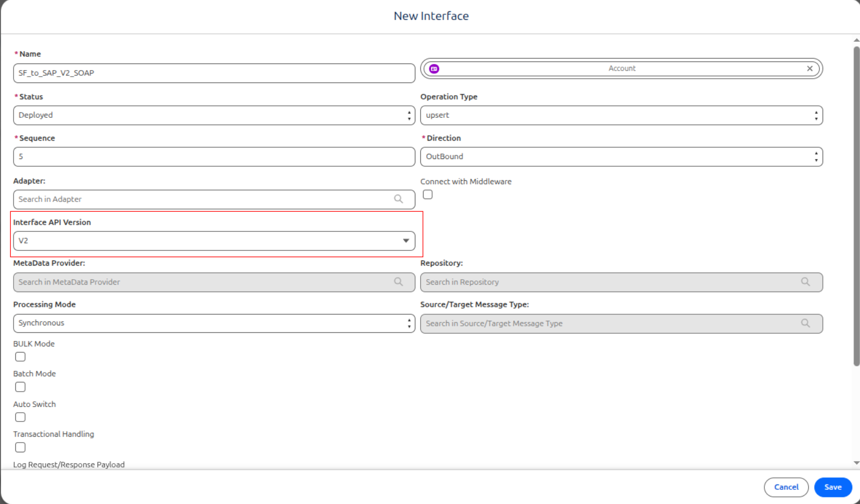Toggle the Batch Mode checkbox
The height and width of the screenshot is (504, 860).
20,387
